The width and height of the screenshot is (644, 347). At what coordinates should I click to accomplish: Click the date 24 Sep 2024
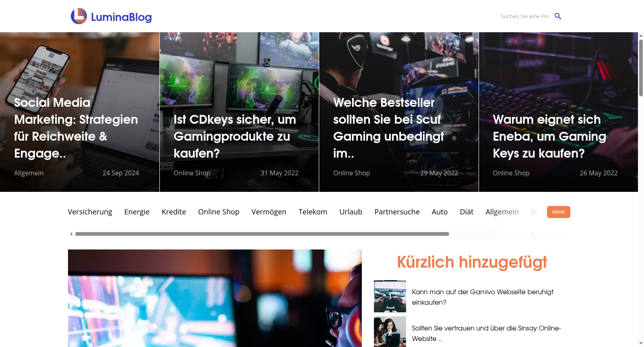(121, 173)
